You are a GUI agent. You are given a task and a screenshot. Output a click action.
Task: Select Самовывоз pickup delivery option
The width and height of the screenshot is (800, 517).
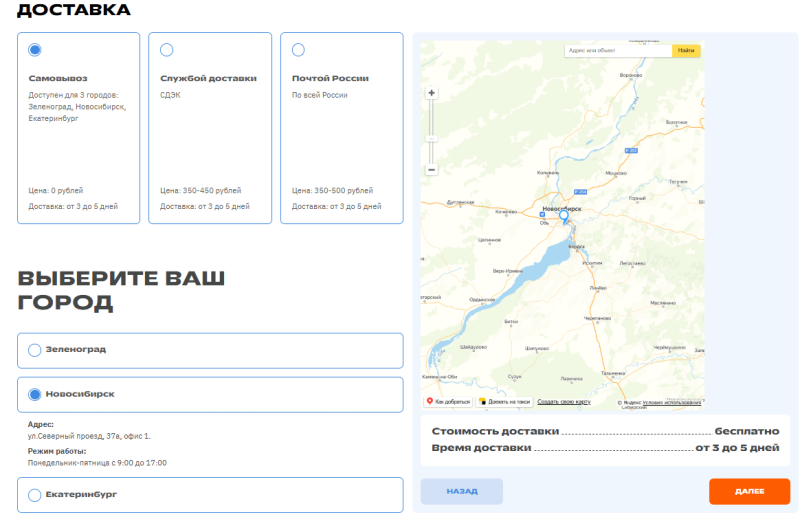(x=35, y=50)
